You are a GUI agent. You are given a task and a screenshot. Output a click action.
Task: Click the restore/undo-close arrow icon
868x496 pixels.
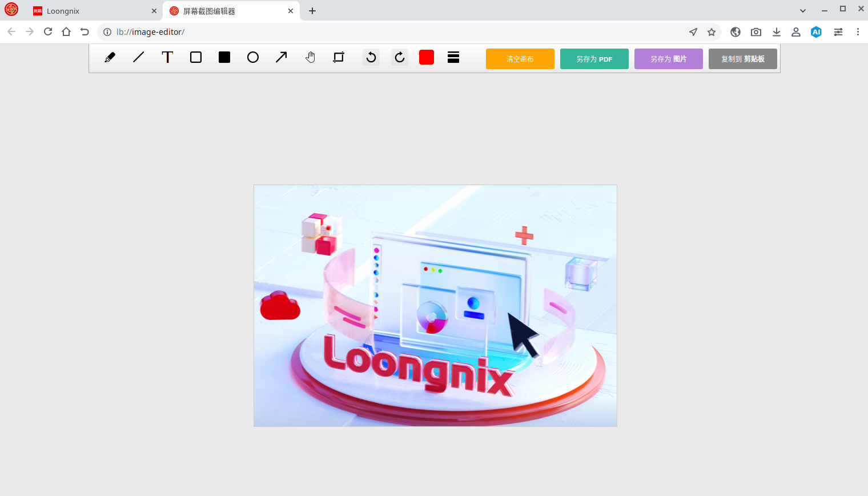click(85, 32)
